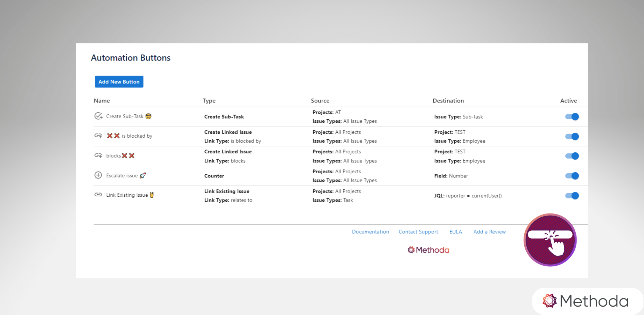Screen dimensions: 644x315
Task: Click the round purple pointer app logo
Action: (550, 240)
